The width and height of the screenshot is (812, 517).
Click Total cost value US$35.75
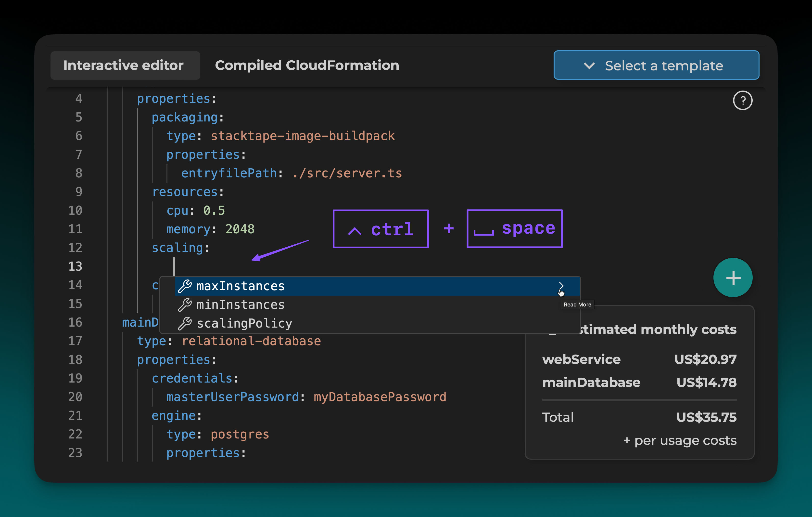[706, 417]
